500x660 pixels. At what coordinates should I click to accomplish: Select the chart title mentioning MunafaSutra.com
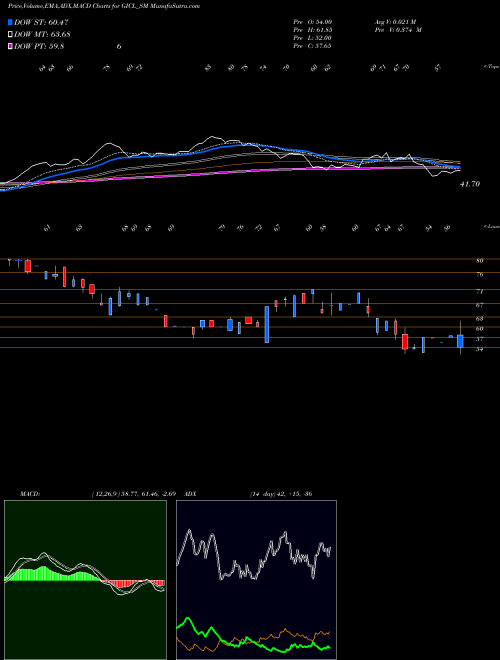click(x=104, y=6)
